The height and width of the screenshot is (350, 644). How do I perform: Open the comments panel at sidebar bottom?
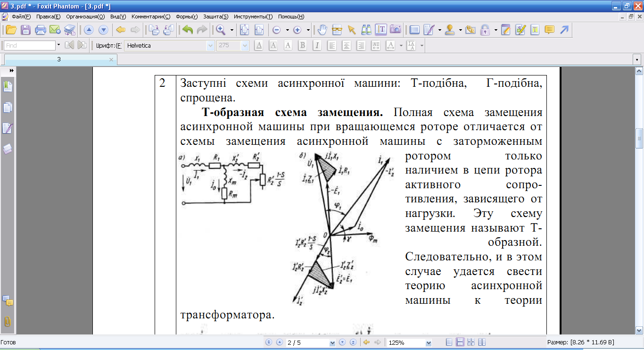(x=8, y=300)
